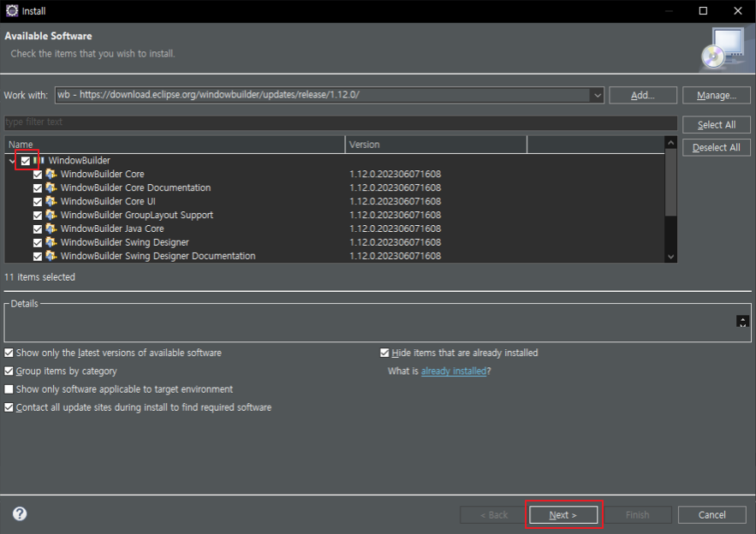Click the Select All button

717,125
